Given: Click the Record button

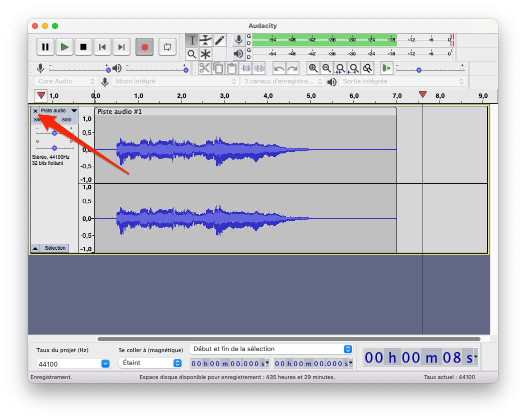Looking at the screenshot, I should [144, 47].
